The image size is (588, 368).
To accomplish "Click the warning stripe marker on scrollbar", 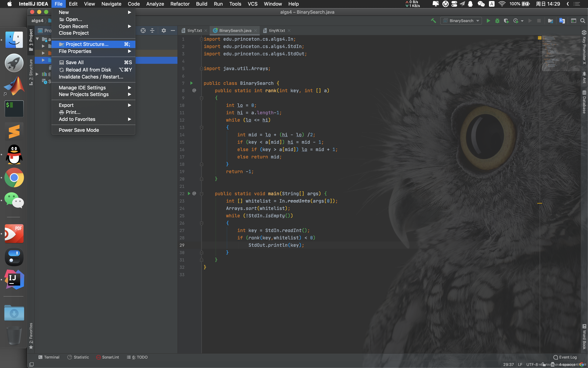I will coord(540,203).
